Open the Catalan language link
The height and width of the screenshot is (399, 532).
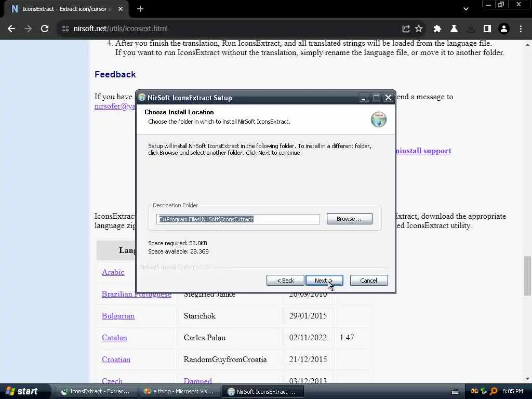[x=114, y=338]
